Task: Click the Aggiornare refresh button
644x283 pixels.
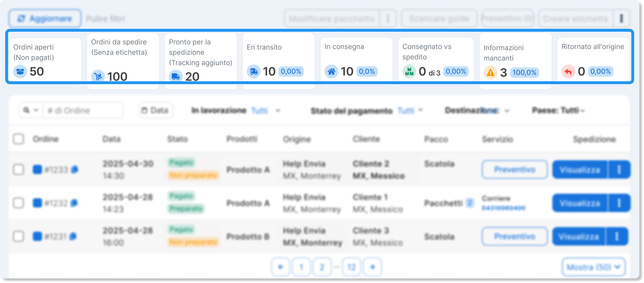Action: point(45,18)
